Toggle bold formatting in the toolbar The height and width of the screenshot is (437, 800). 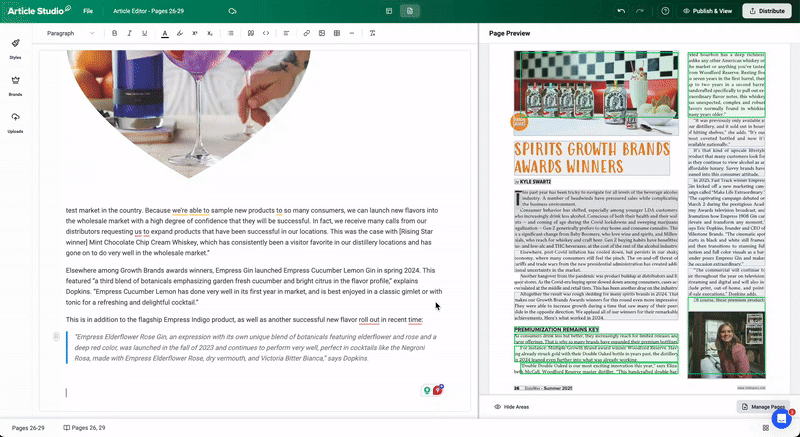click(x=115, y=33)
